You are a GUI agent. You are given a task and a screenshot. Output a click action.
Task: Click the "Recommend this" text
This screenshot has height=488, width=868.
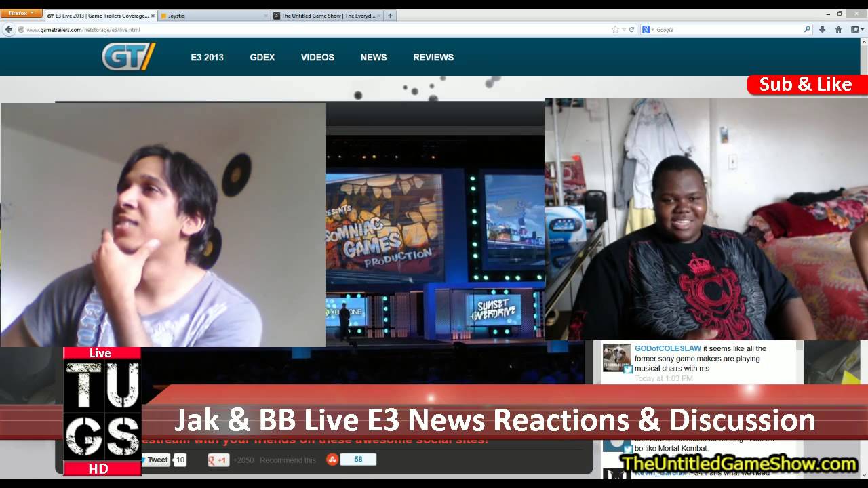click(x=288, y=460)
